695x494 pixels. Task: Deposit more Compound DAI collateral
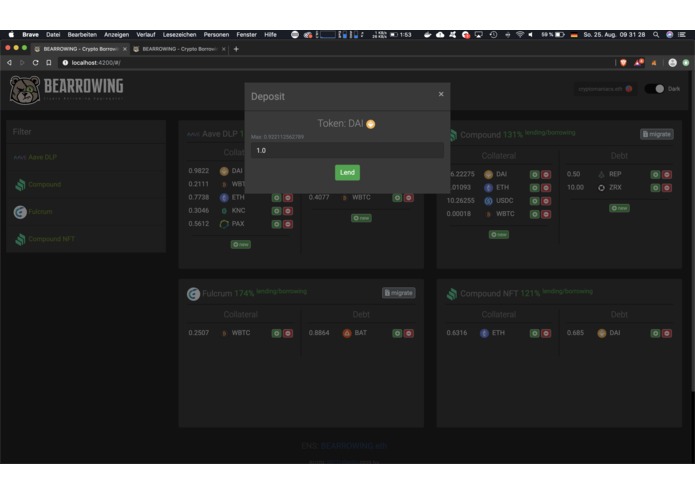tap(535, 175)
